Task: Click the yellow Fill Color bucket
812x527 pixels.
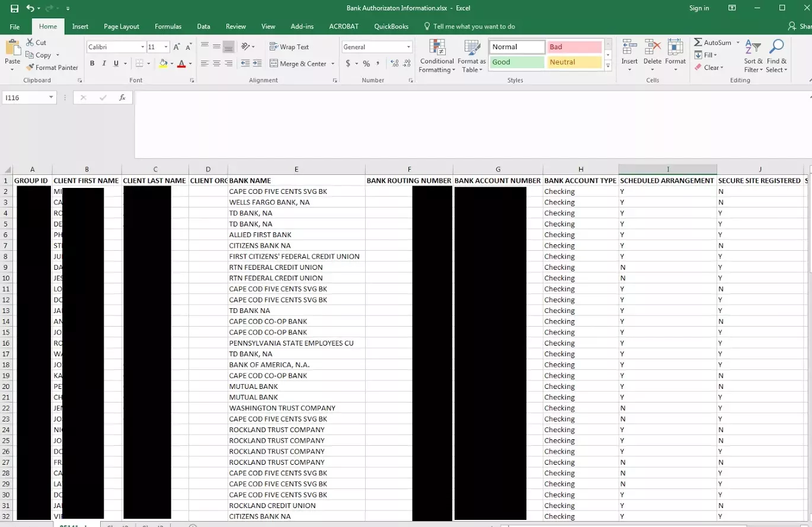Action: click(164, 63)
